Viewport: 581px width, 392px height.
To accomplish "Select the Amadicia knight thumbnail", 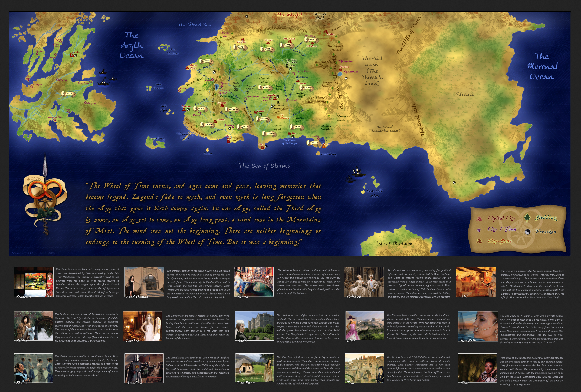I will click(144, 368).
